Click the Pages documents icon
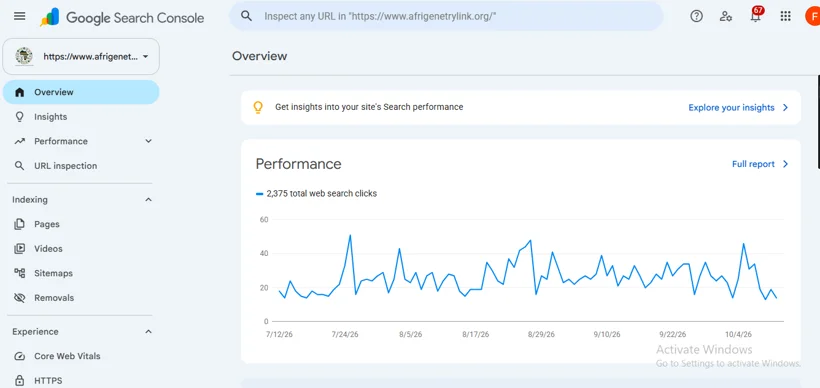Image resolution: width=820 pixels, height=388 pixels. (x=19, y=224)
